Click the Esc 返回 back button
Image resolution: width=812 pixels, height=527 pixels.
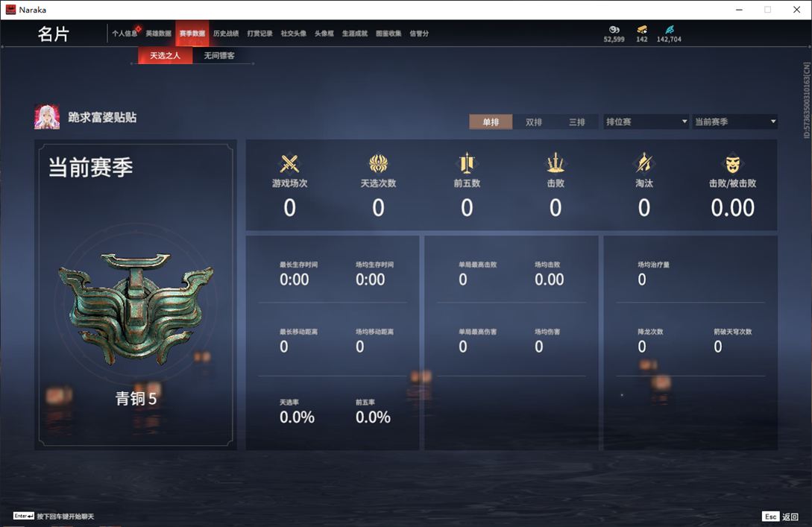pyautogui.click(x=781, y=516)
